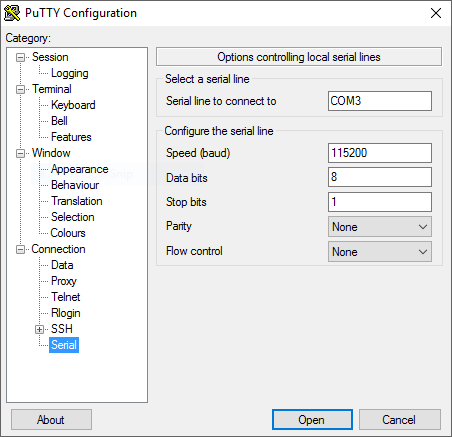Select the Colours category

coord(68,233)
